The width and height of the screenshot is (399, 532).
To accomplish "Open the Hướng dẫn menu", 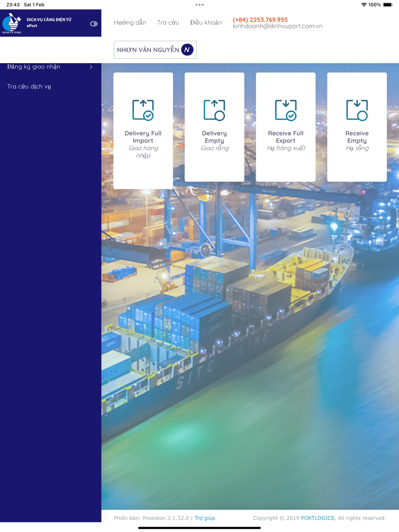I will pos(130,22).
